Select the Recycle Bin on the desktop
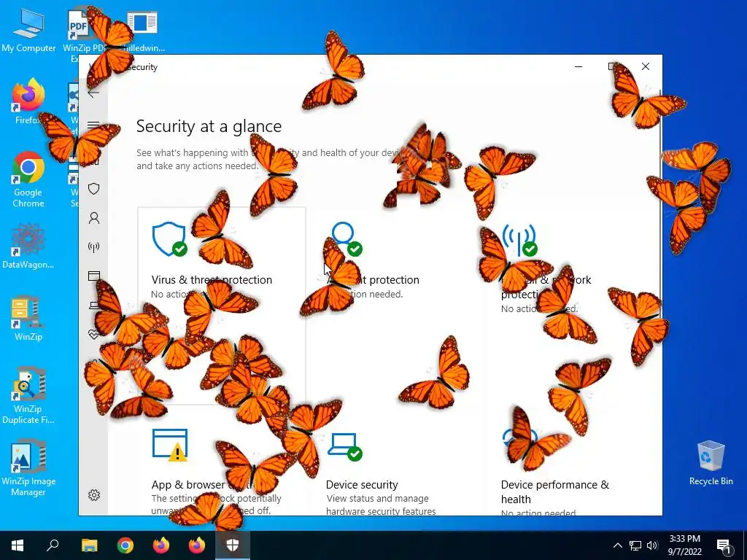Image resolution: width=747 pixels, height=560 pixels. (711, 463)
